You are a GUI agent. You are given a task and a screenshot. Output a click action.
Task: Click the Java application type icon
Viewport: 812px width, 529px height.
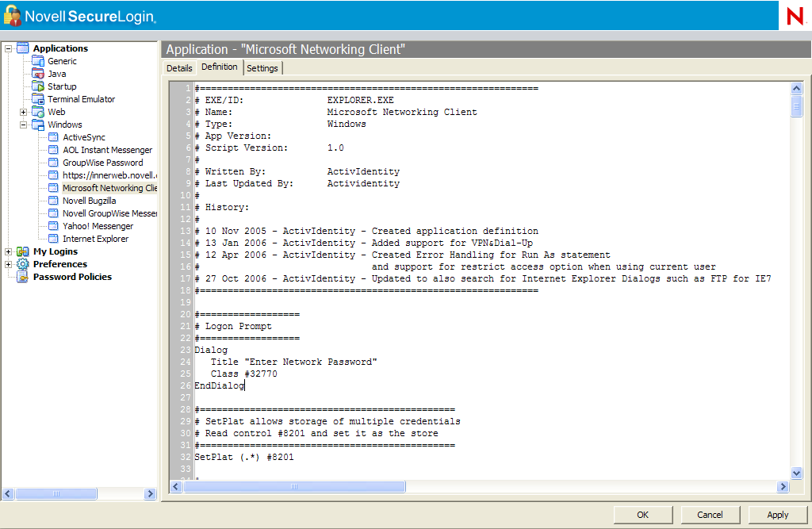click(x=38, y=74)
